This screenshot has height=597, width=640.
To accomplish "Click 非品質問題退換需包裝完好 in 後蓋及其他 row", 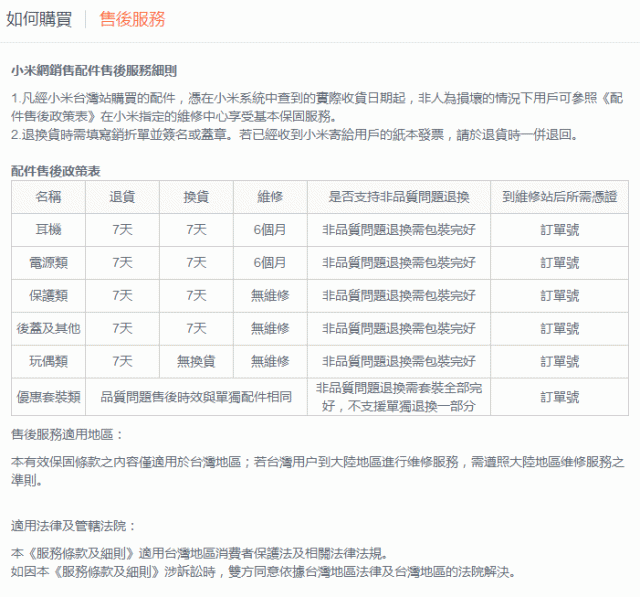I will pos(399,328).
